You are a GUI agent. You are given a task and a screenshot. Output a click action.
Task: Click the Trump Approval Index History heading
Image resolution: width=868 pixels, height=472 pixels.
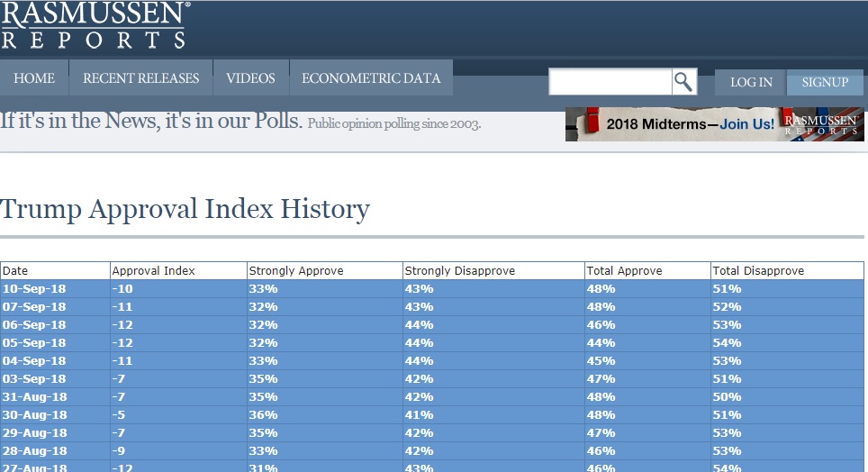pyautogui.click(x=185, y=209)
